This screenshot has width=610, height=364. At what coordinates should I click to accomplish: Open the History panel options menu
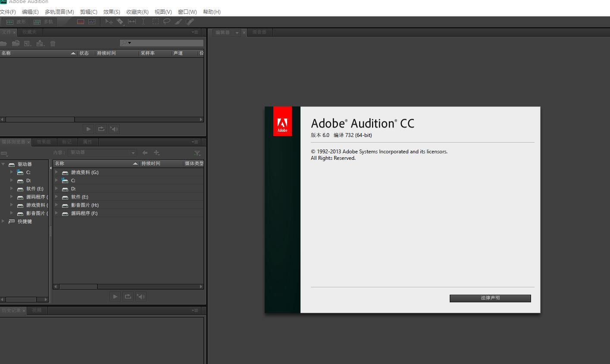tap(195, 310)
